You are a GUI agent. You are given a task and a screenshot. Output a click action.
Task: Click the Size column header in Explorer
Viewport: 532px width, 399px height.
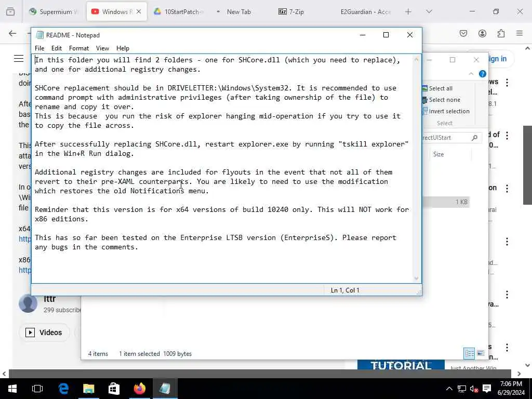(x=438, y=154)
